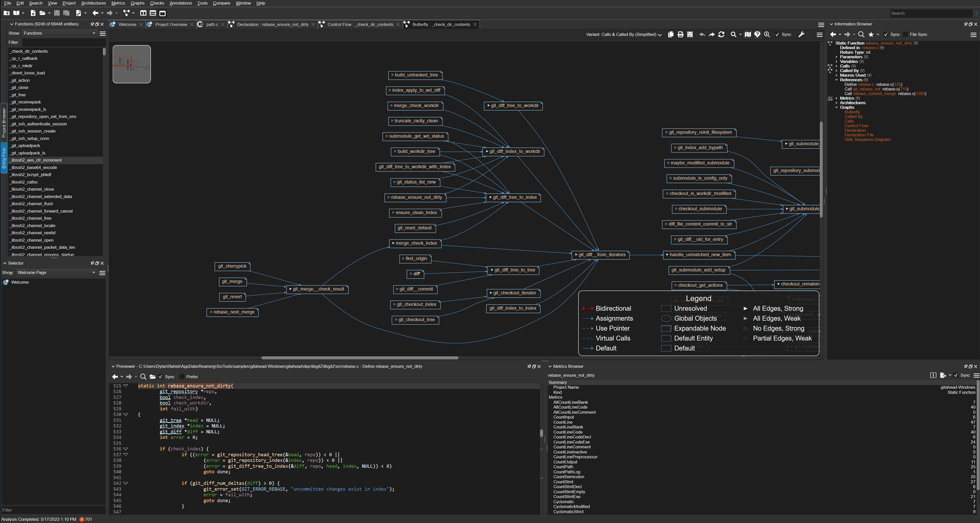Screen dimensions: 980x523
Task: Check the Prefer checkbox in the Previewer
Action: (182, 377)
